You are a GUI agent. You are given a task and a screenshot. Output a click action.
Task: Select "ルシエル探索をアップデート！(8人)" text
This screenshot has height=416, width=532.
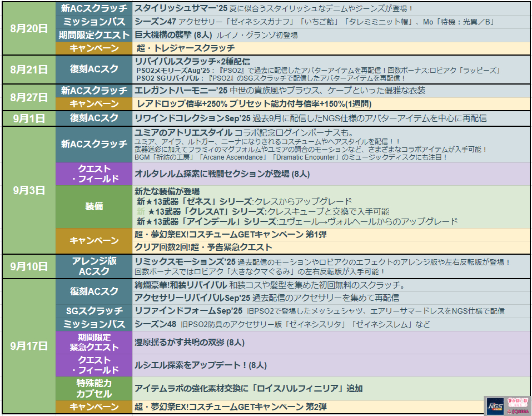click(201, 365)
